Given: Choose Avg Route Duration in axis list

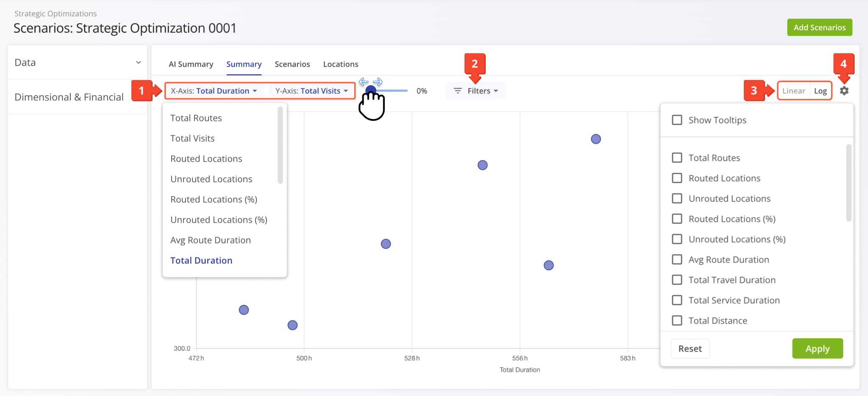Looking at the screenshot, I should click(210, 240).
